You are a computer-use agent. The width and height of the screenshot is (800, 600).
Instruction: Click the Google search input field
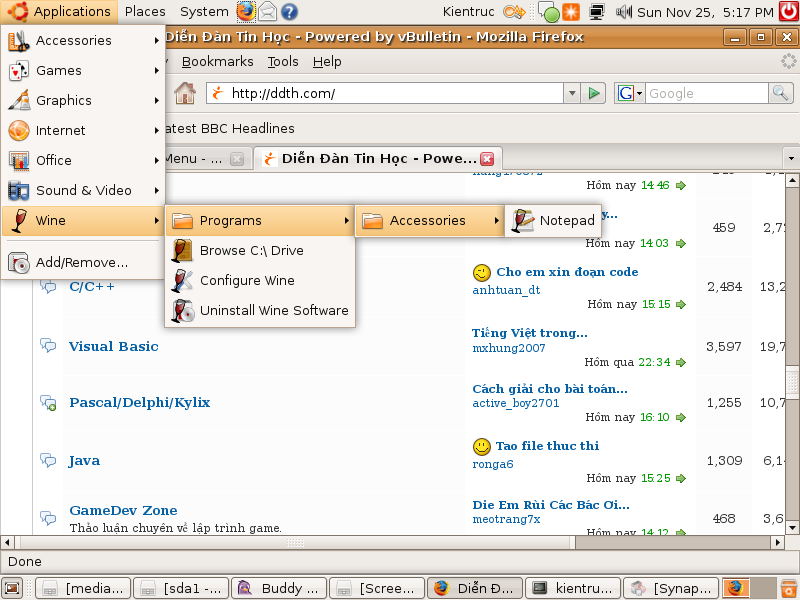pos(706,94)
